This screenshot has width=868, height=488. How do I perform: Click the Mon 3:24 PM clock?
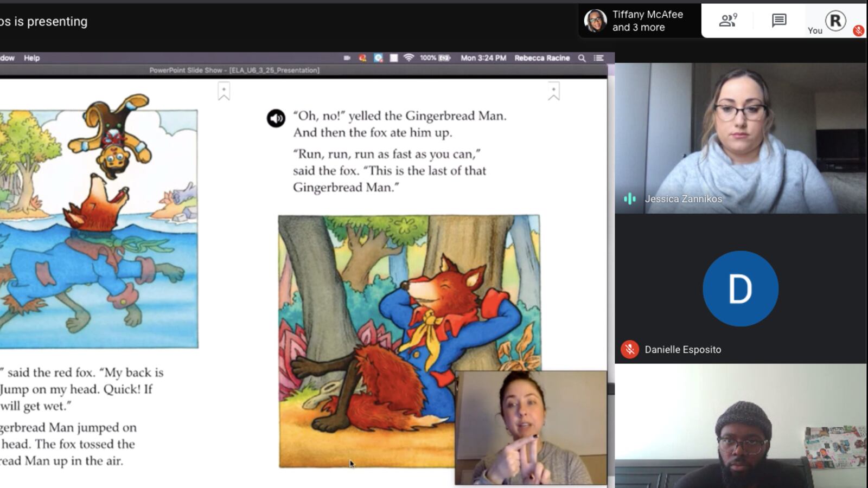pyautogui.click(x=483, y=58)
